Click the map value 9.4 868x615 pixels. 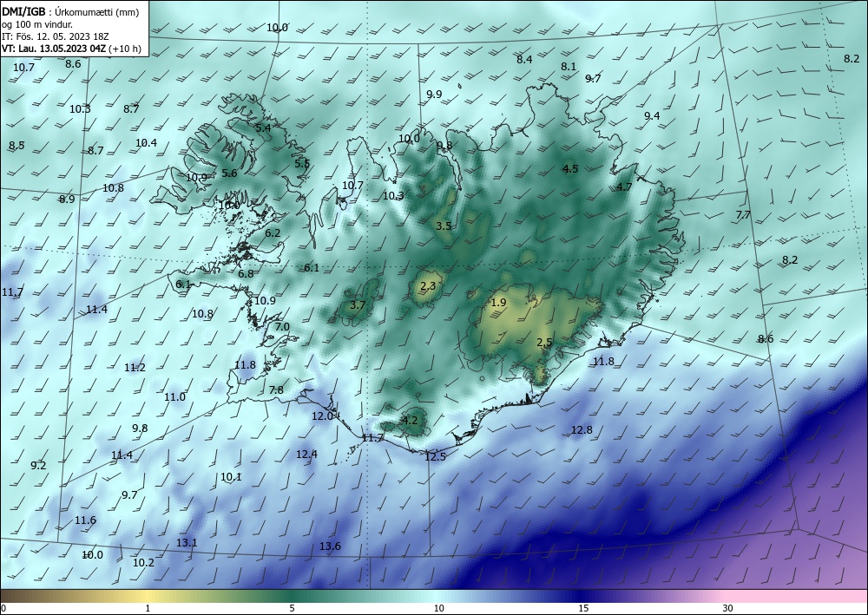[x=652, y=115]
